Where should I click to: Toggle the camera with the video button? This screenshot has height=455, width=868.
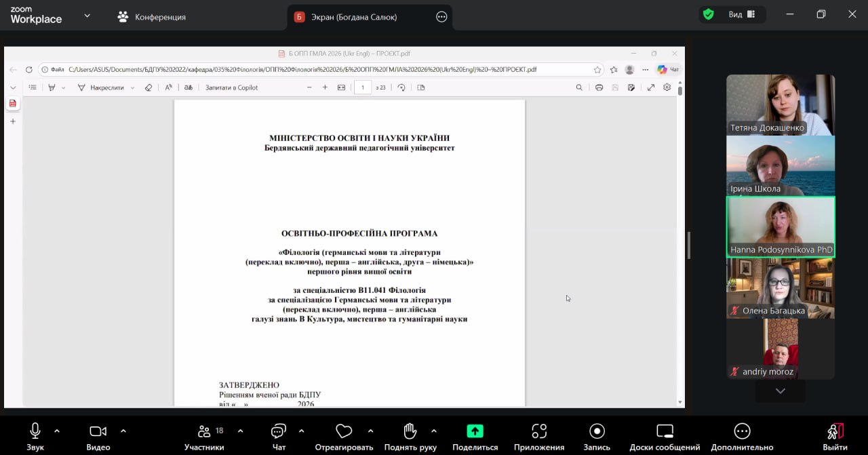pyautogui.click(x=98, y=431)
